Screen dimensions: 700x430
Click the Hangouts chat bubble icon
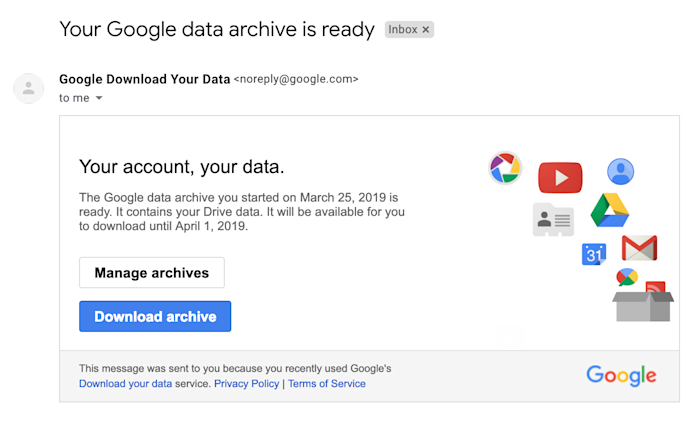click(627, 277)
